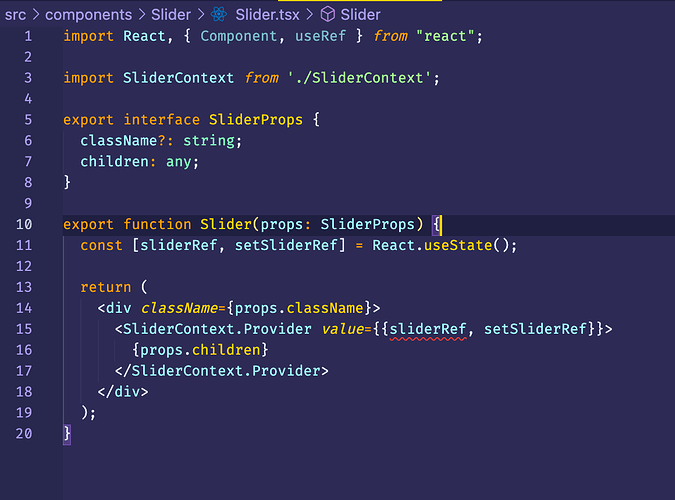
Task: Click the red-underlined sliderRef on line 15
Action: [x=428, y=328]
